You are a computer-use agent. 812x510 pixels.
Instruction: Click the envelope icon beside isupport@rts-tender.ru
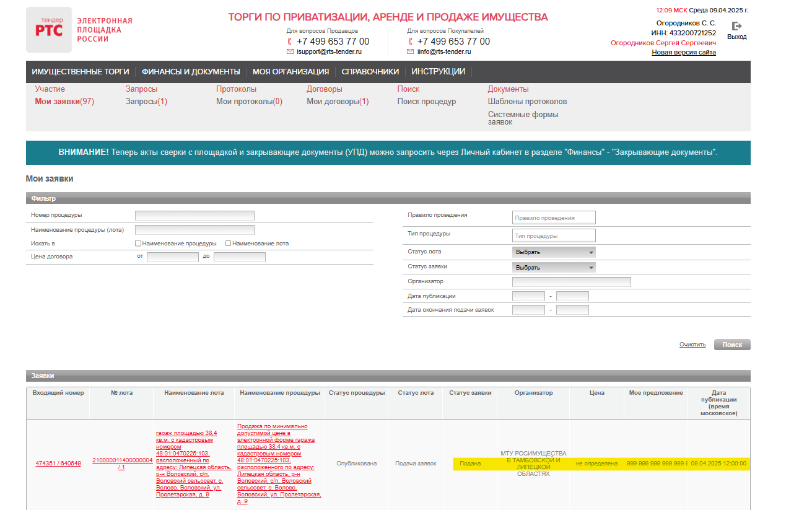[290, 52]
